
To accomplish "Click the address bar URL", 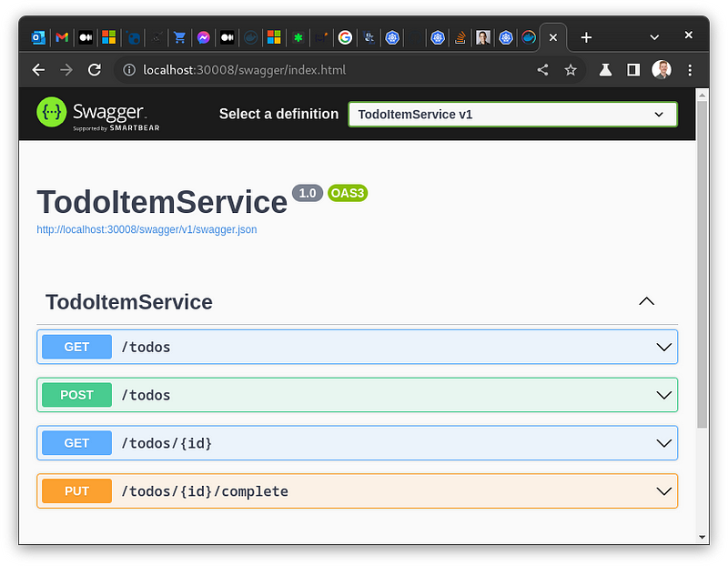I will point(244,70).
